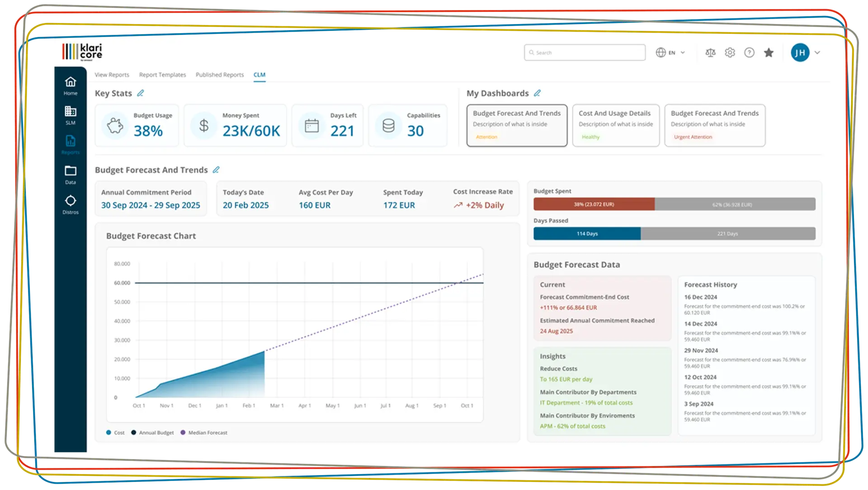Open Budget Forecast And Trends Attention dashboard
This screenshot has height=490, width=868.
pos(517,125)
